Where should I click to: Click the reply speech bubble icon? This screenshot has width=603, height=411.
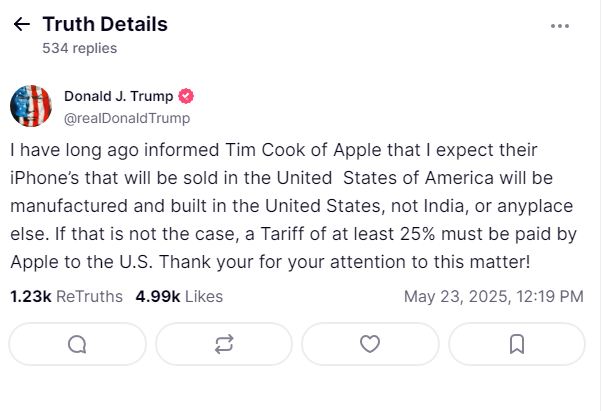coord(77,344)
